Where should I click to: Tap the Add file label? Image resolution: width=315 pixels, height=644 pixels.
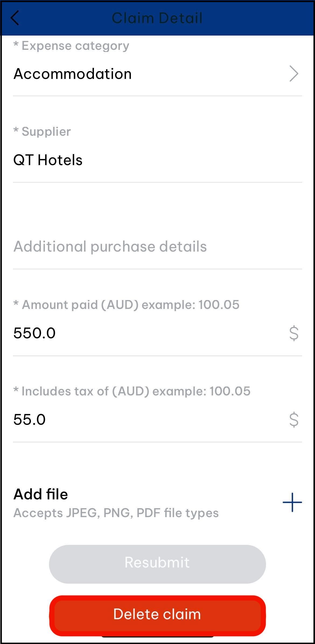tap(41, 494)
